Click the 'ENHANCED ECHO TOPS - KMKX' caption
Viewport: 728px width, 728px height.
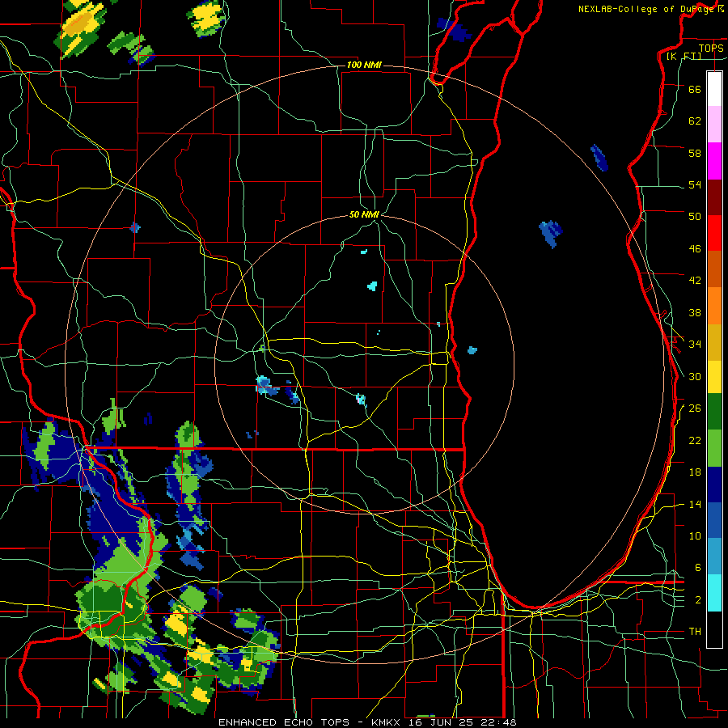point(311,722)
